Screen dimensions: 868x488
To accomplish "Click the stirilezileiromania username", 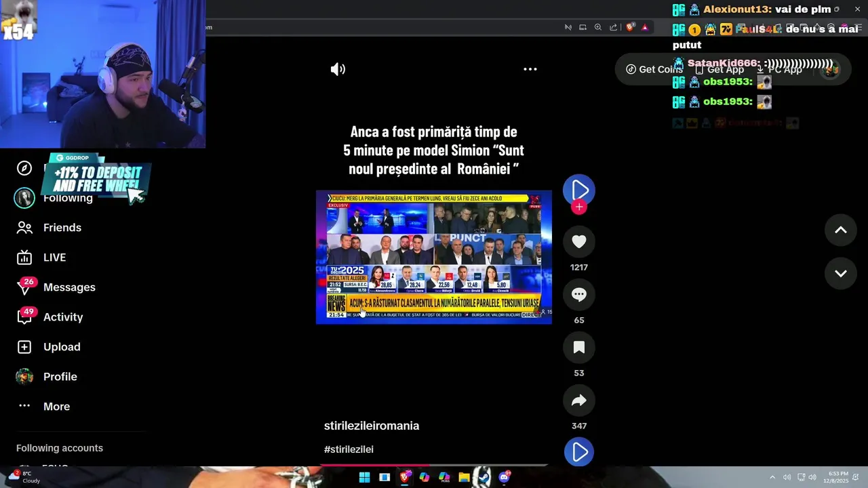I will 372,426.
